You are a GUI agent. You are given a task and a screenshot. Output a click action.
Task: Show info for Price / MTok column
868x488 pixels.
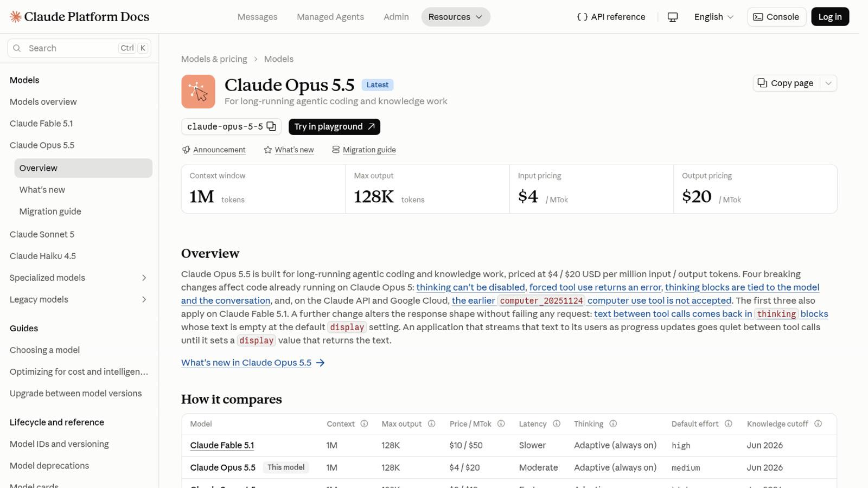[x=501, y=424]
